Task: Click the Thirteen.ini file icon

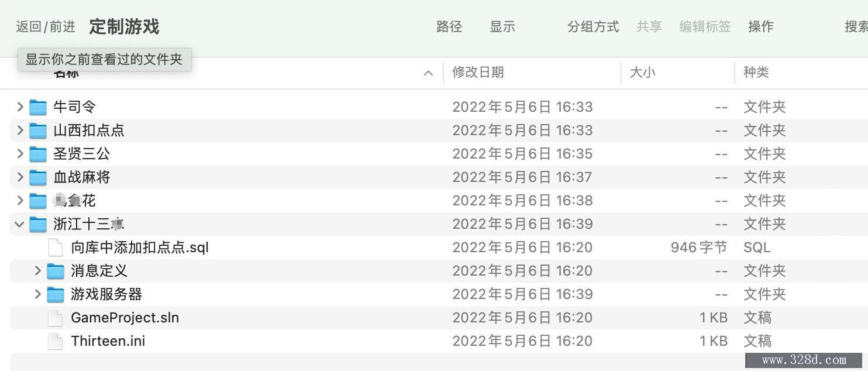Action: click(56, 341)
